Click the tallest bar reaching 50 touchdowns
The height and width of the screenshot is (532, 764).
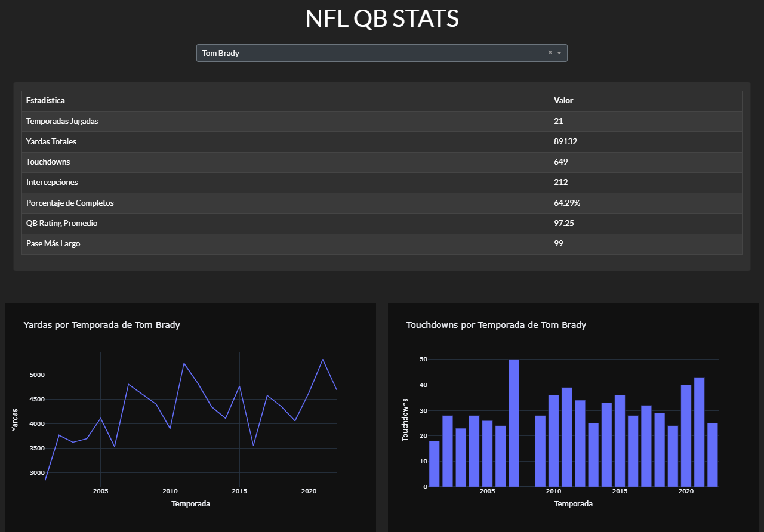click(514, 423)
